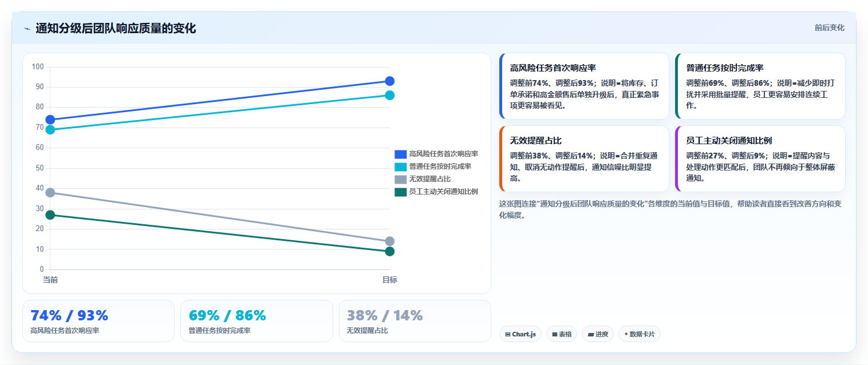Toggle the 员工主动关闭通知比例 legend entry
868x365 pixels.
click(x=436, y=192)
